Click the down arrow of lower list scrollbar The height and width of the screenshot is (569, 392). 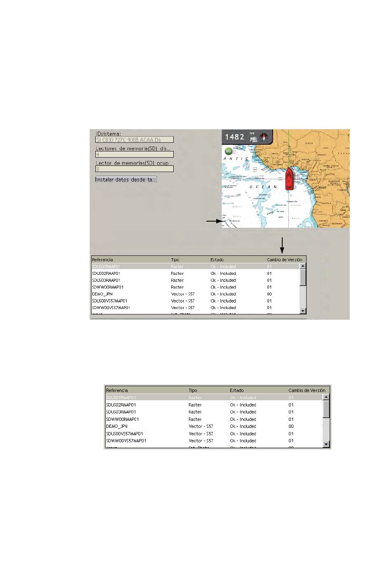pos(326,444)
